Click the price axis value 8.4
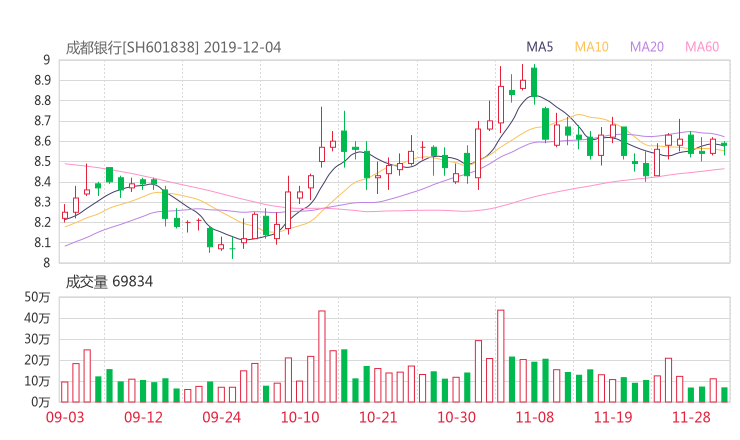This screenshot has height=440, width=740. coord(42,182)
